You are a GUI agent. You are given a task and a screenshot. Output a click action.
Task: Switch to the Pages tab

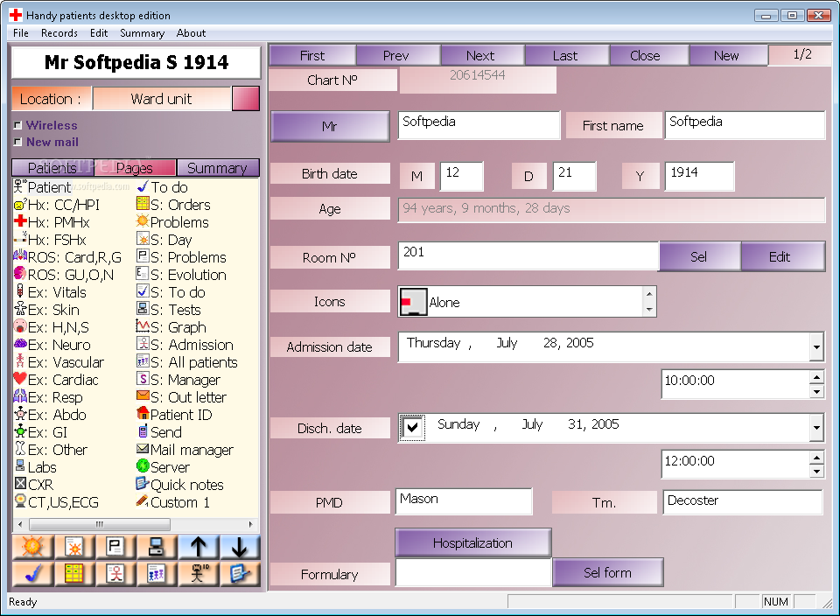tap(135, 168)
